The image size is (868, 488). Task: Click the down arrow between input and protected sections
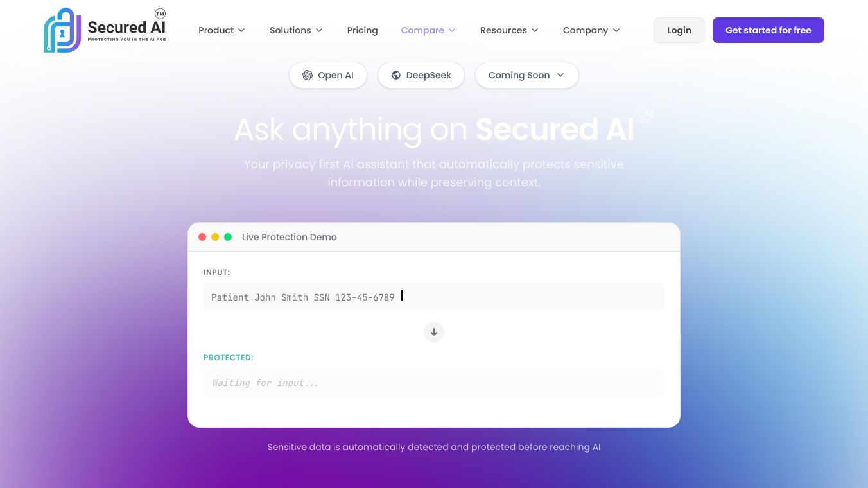coord(433,332)
